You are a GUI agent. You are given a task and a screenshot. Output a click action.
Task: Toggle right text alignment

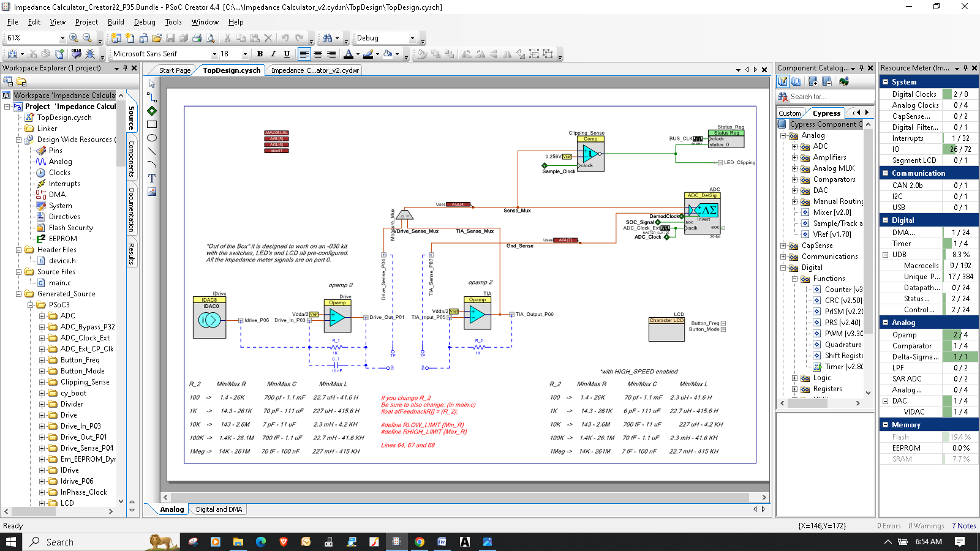pos(331,54)
